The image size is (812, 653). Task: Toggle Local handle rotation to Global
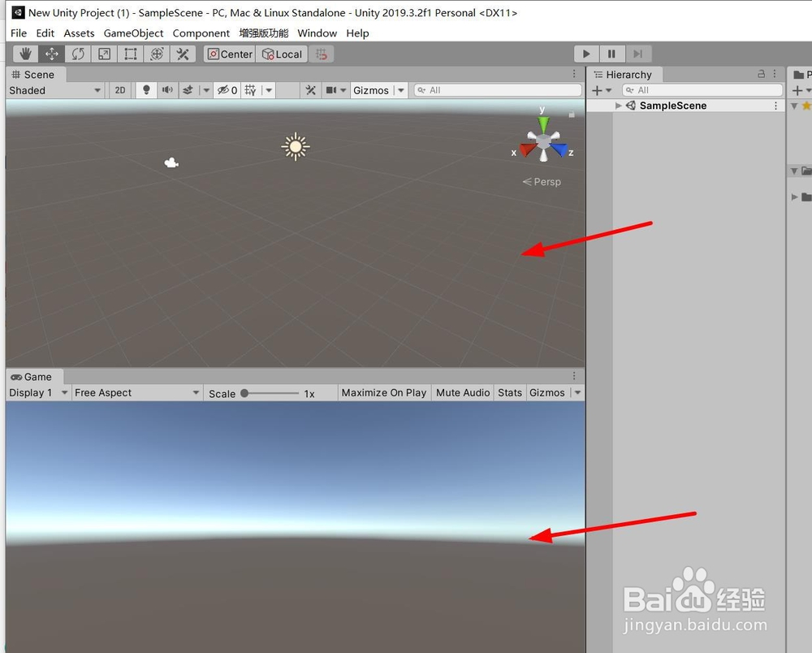[282, 54]
